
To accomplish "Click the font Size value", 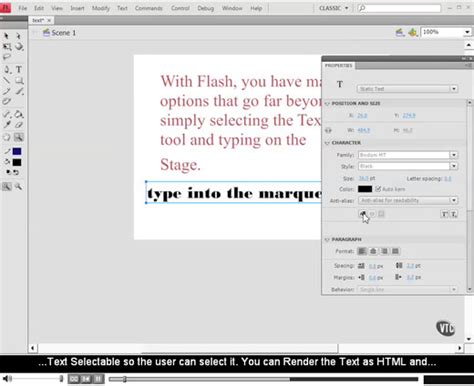I will [x=363, y=178].
